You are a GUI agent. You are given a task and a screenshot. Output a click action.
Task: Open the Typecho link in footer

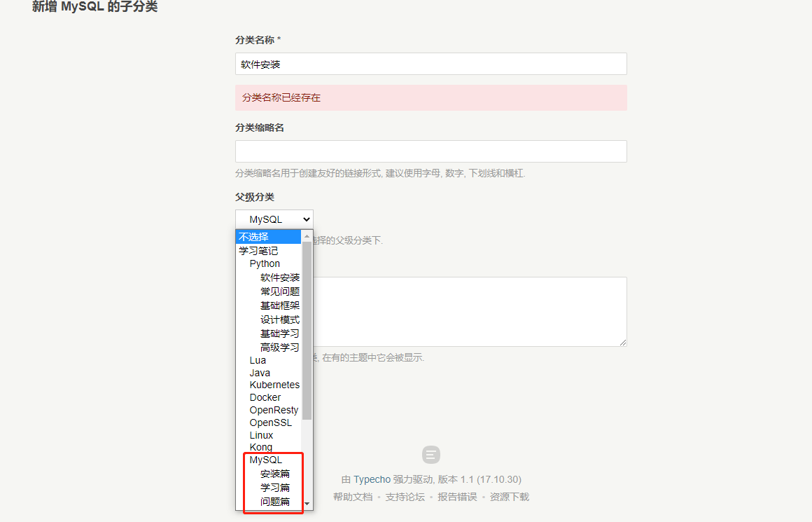(372, 479)
